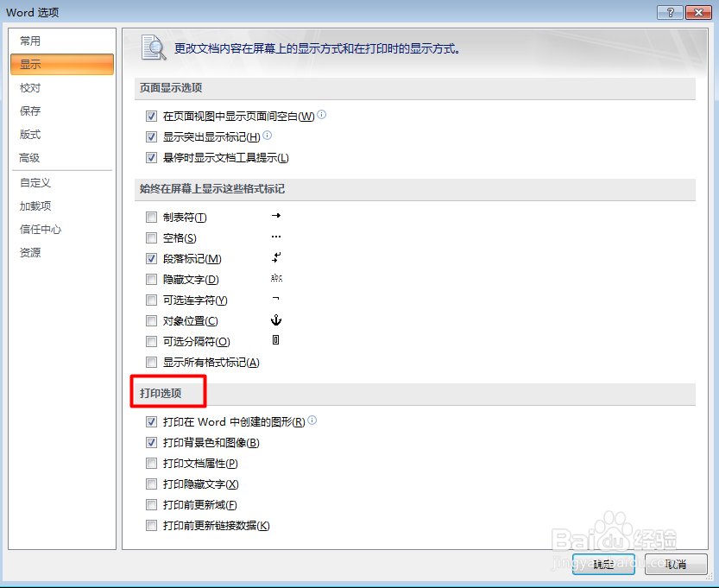This screenshot has height=588, width=719.
Task: Click the document magnifier header icon
Action: pos(153,47)
